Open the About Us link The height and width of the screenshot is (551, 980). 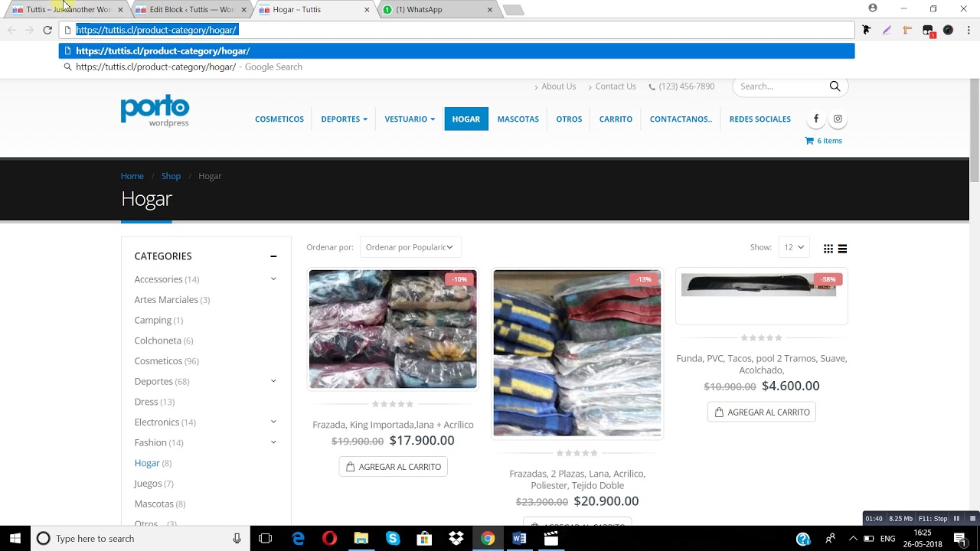click(558, 86)
